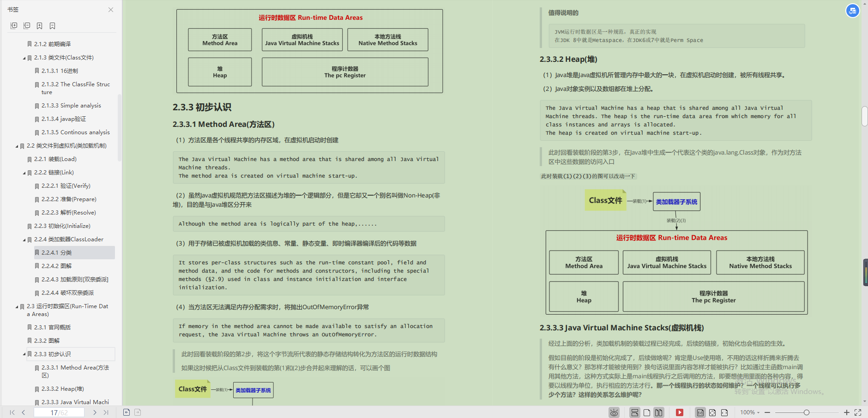The width and height of the screenshot is (868, 418).
Task: Open bookmark 2.2.3 初始化(Initialize)
Action: click(x=62, y=226)
